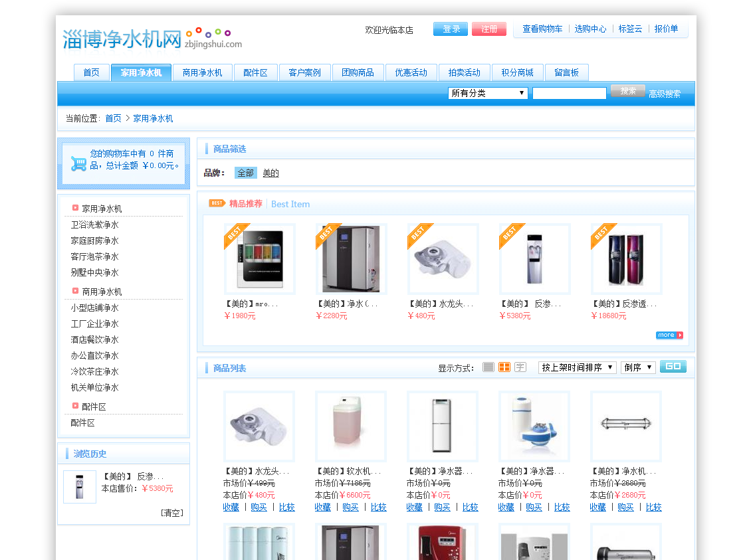Open the ¥2680 净水机 product thumbnail
The width and height of the screenshot is (753, 560).
tap(626, 426)
